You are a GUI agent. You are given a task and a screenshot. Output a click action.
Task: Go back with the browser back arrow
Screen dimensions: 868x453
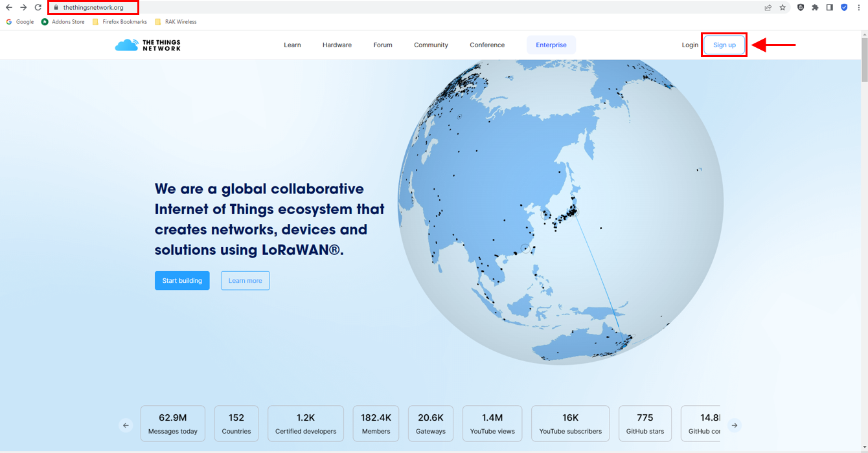click(x=9, y=8)
